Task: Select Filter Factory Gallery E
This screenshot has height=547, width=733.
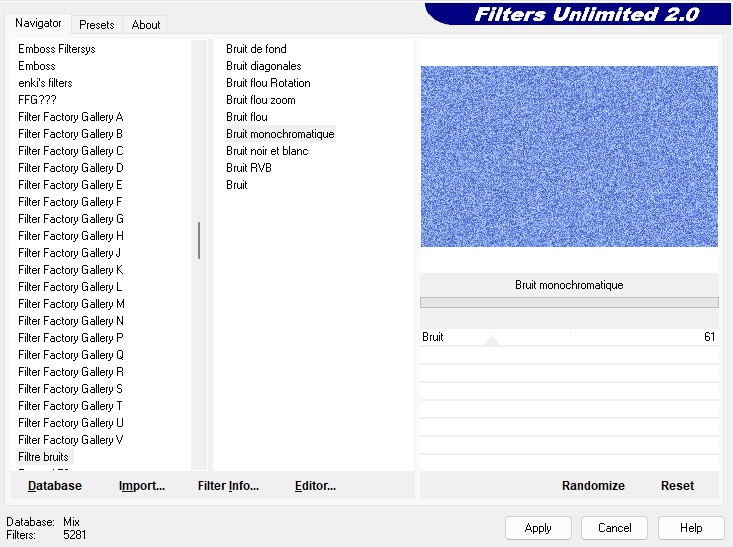Action: tap(70, 185)
